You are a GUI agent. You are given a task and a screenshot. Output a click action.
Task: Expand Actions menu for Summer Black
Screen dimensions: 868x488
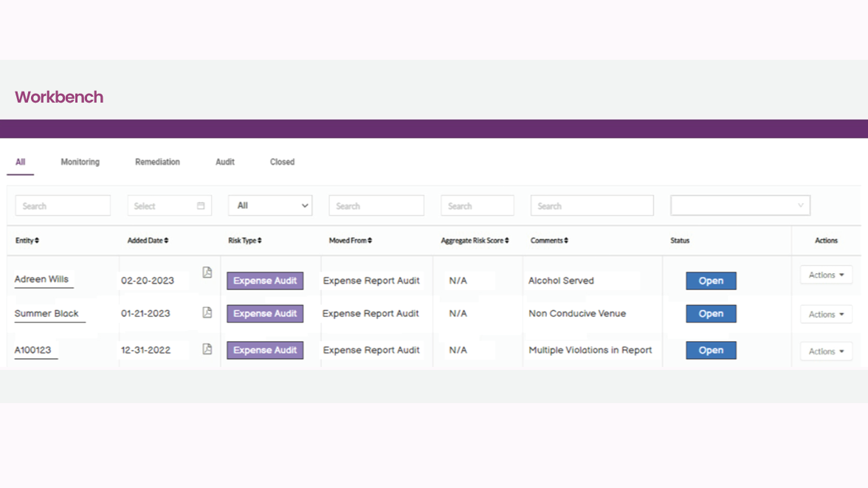[826, 315]
